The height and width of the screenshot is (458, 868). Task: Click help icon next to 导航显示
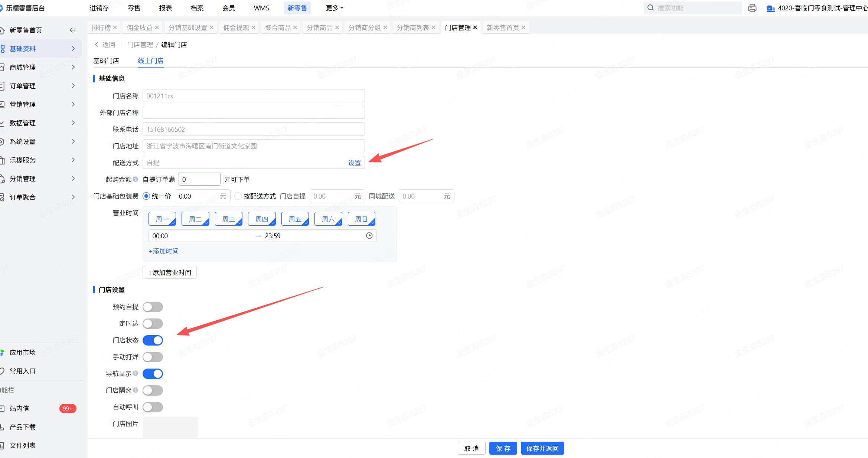tap(136, 373)
